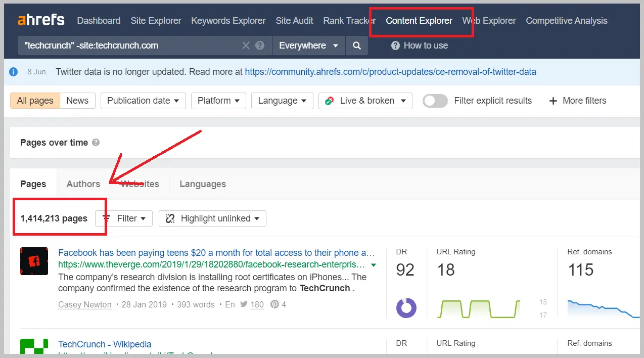This screenshot has height=358, width=644.
Task: Open the Language filter dropdown
Action: tap(282, 101)
